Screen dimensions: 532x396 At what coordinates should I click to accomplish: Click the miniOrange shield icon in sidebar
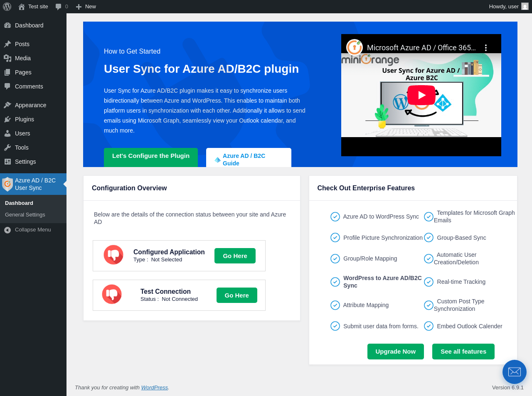tap(7, 184)
